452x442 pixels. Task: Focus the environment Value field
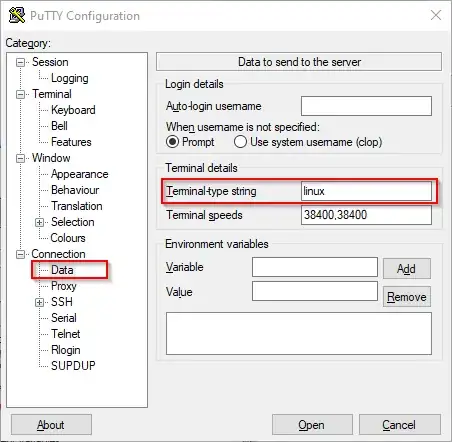pyautogui.click(x=315, y=291)
